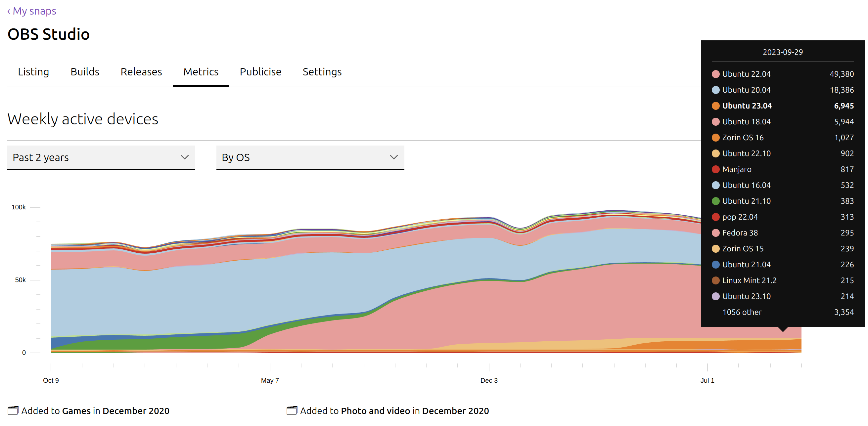The image size is (868, 426).
Task: Open the By OS grouping dropdown
Action: [x=310, y=157]
